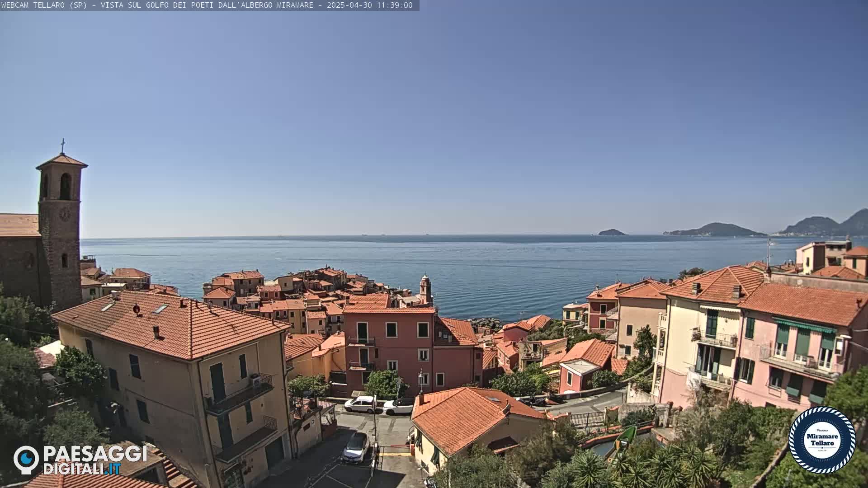
Task: Click the small pink bell tower in the village
Action: (425, 288)
